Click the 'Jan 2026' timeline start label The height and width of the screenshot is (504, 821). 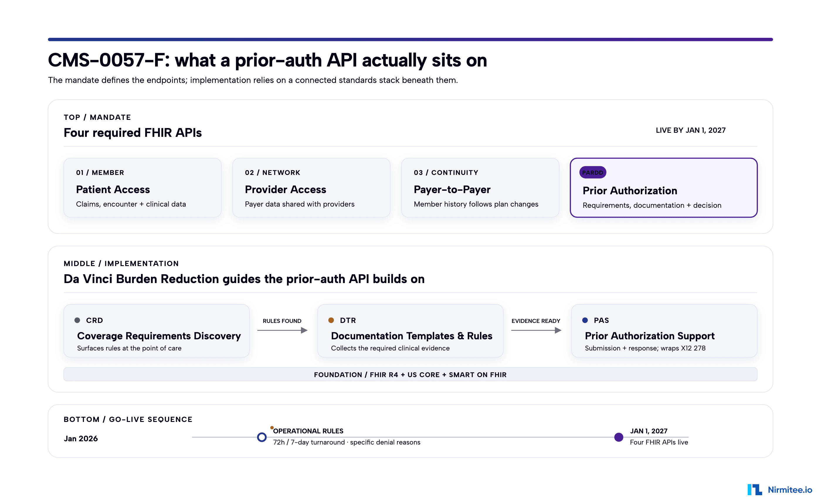(81, 438)
